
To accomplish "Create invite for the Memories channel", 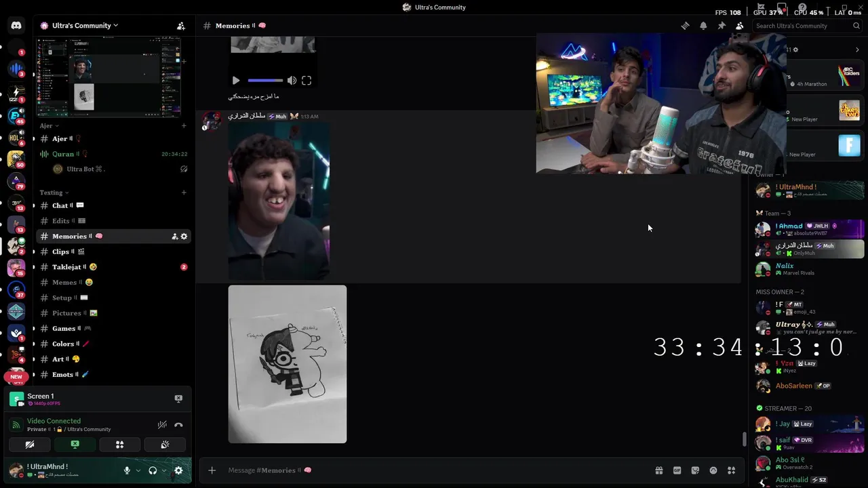I will [x=174, y=237].
